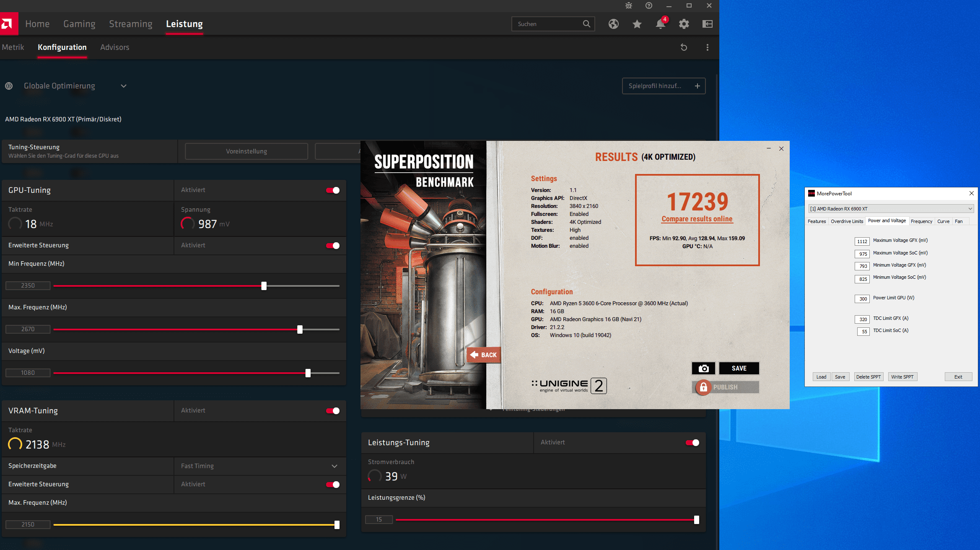Open the AMD Radeon RX 6900 XT device dropdown
980x550 pixels.
(x=891, y=209)
